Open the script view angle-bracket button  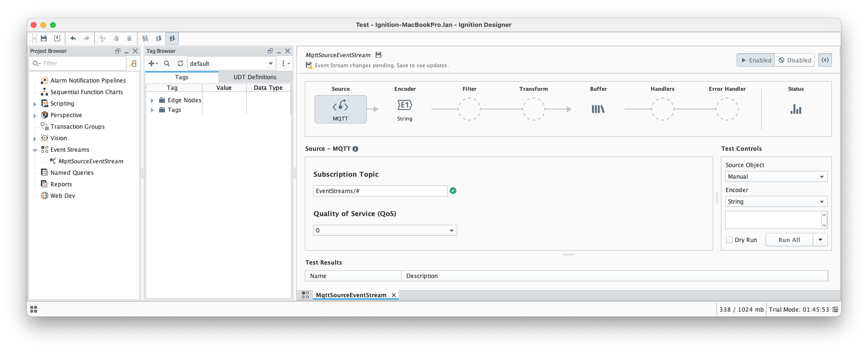coord(825,60)
